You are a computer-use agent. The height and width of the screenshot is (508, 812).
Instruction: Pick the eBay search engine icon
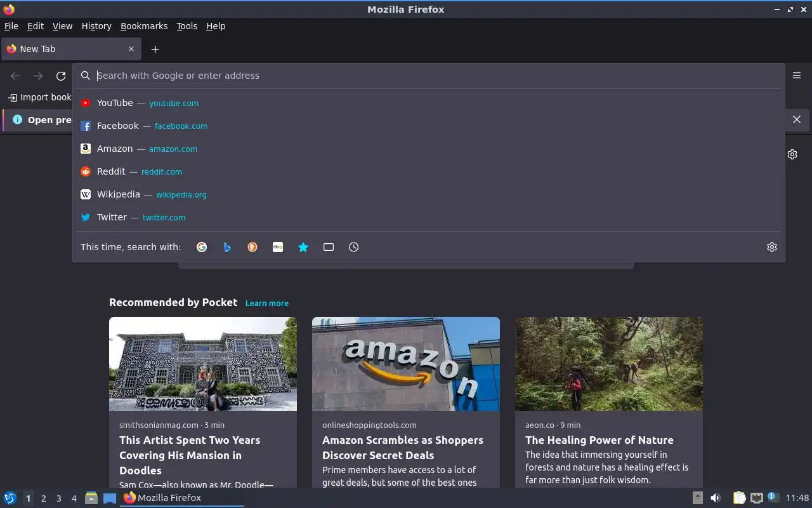(278, 247)
